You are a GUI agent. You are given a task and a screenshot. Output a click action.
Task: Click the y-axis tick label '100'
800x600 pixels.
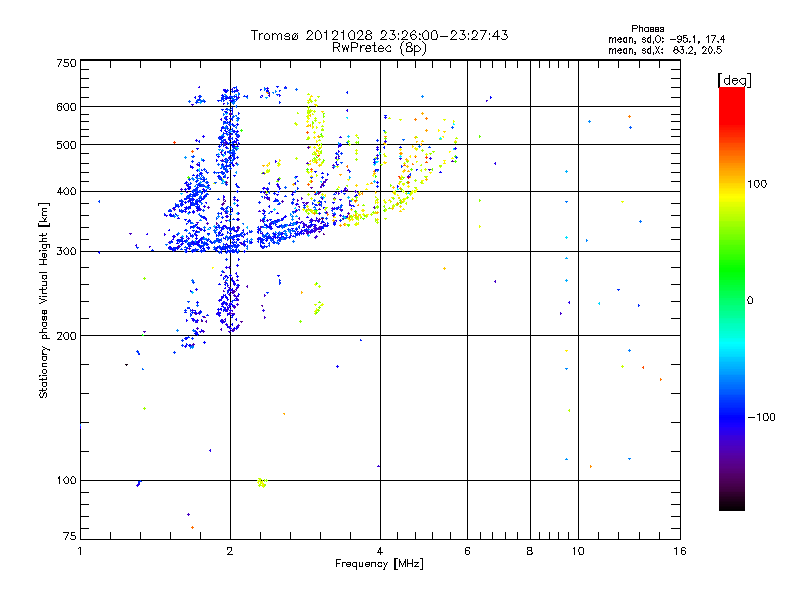67,480
